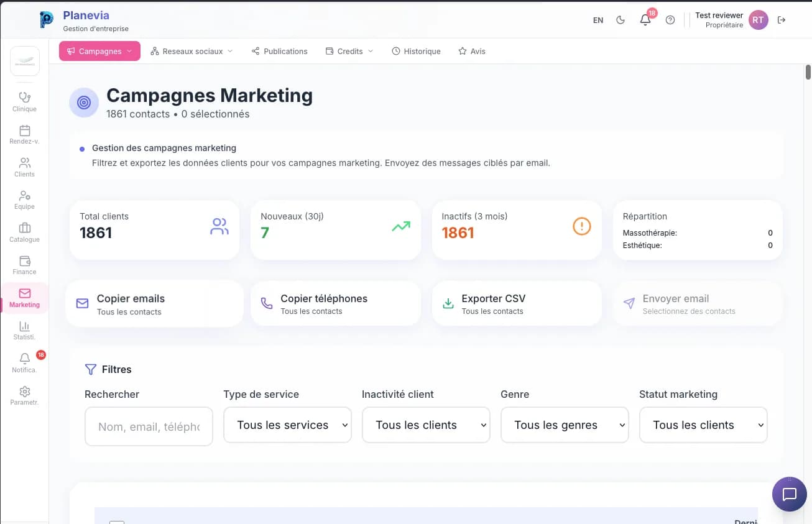Viewport: 812px width, 524px height.
Task: Click the Test reviewer user name
Action: 719,16
